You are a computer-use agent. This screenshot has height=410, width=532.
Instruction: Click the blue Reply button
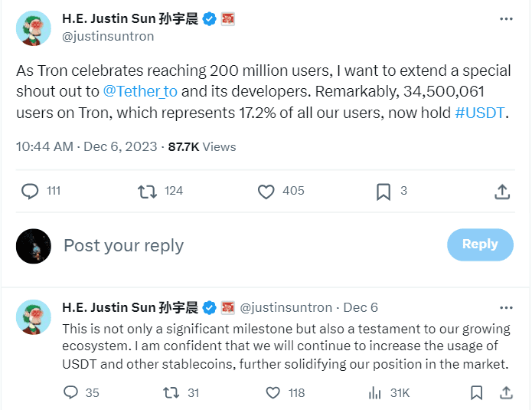480,244
